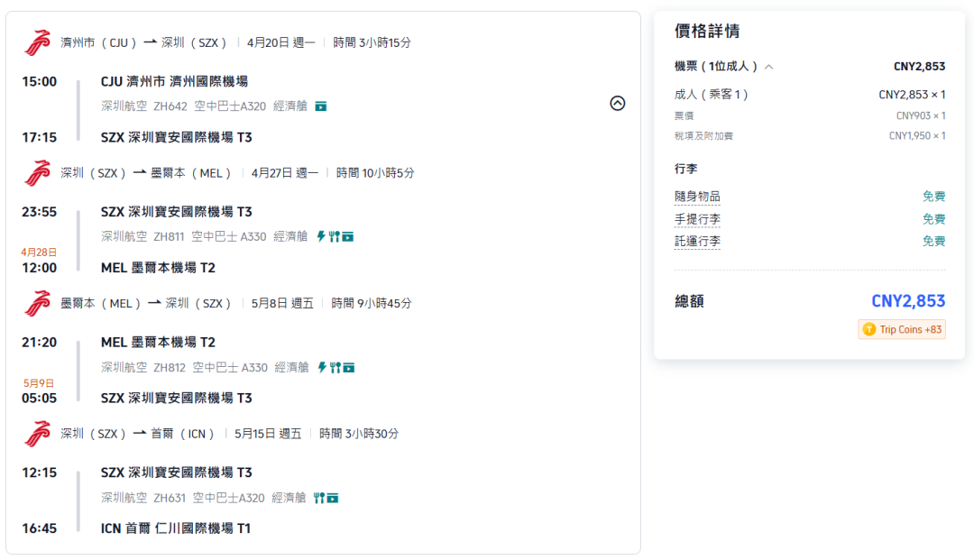Click the Shenzhen Airlines logo beside the CJU to SZX segment
974x560 pixels.
coord(38,41)
